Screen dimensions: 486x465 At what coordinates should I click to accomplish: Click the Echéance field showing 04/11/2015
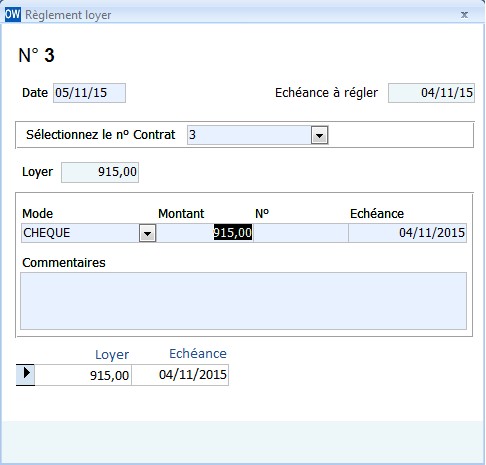[407, 233]
